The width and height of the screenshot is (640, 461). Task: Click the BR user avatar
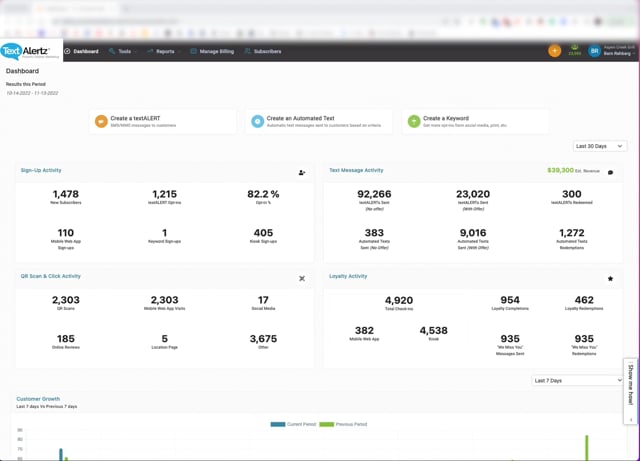click(x=594, y=51)
